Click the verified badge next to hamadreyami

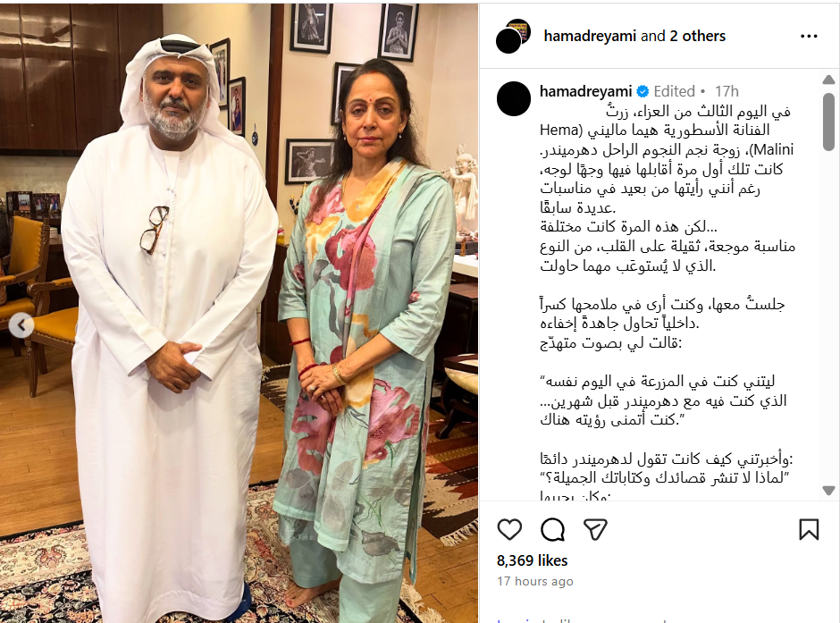pyautogui.click(x=643, y=91)
